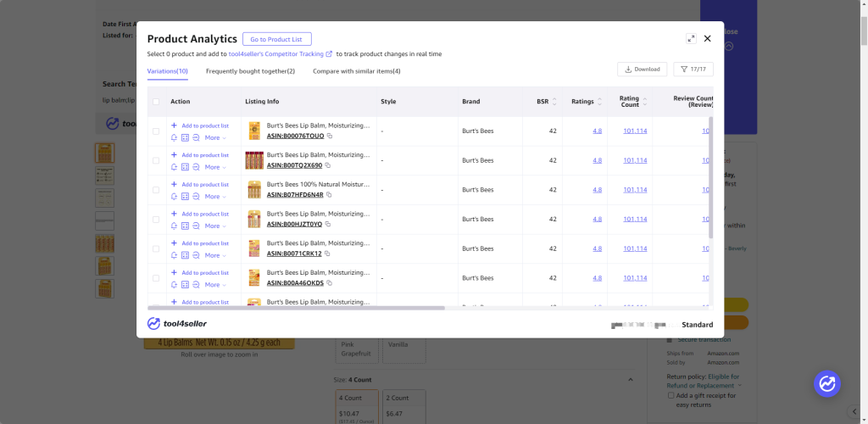Tick the select-all checkbox in table header
Viewport: 868px width, 424px height.
pos(156,101)
